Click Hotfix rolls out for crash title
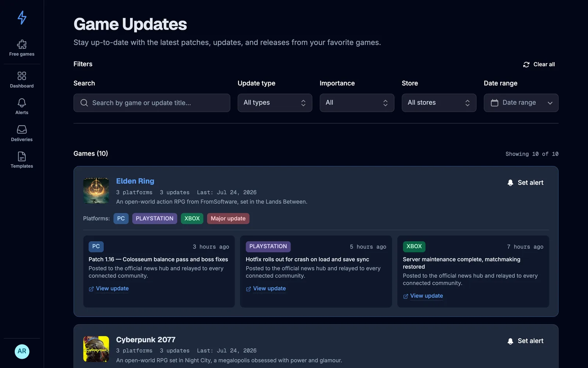The height and width of the screenshot is (368, 588). [x=308, y=259]
